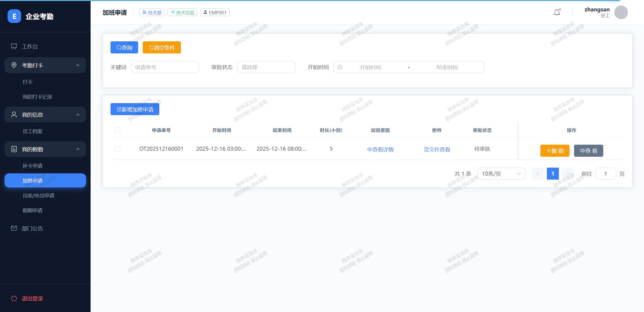Screen dimensions: 644x312
Task: Open 我的打卡记录 menu item
Action: pos(45,97)
